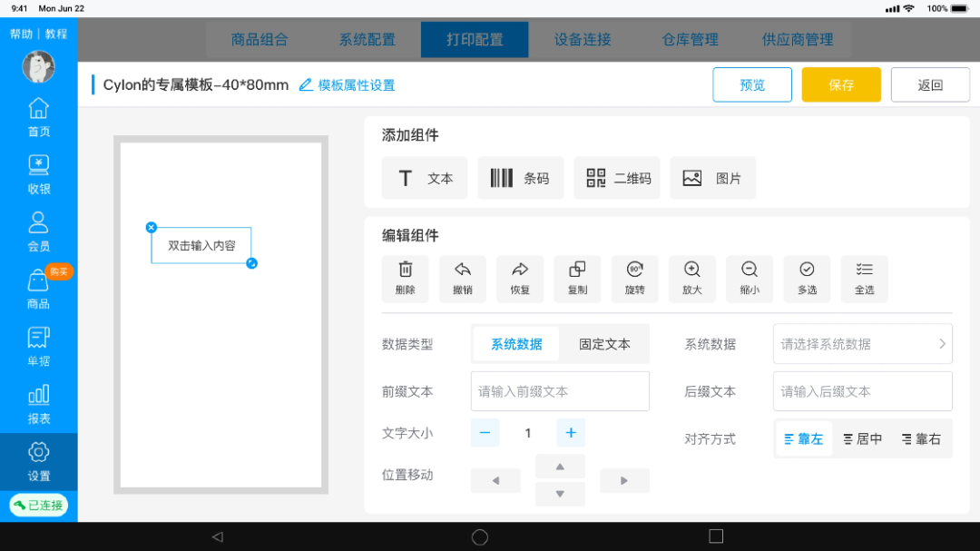Move component left with arrow
The width and height of the screenshot is (980, 551).
495,480
